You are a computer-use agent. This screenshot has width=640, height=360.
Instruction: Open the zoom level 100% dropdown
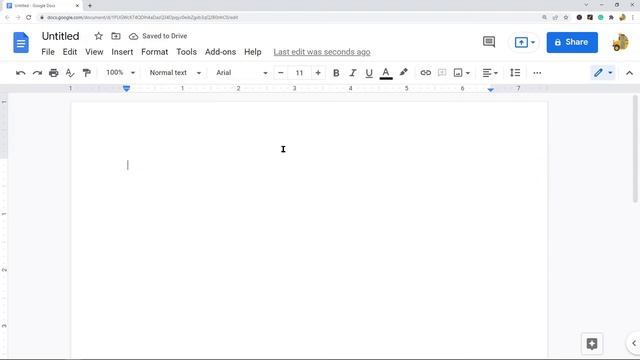pyautogui.click(x=120, y=73)
